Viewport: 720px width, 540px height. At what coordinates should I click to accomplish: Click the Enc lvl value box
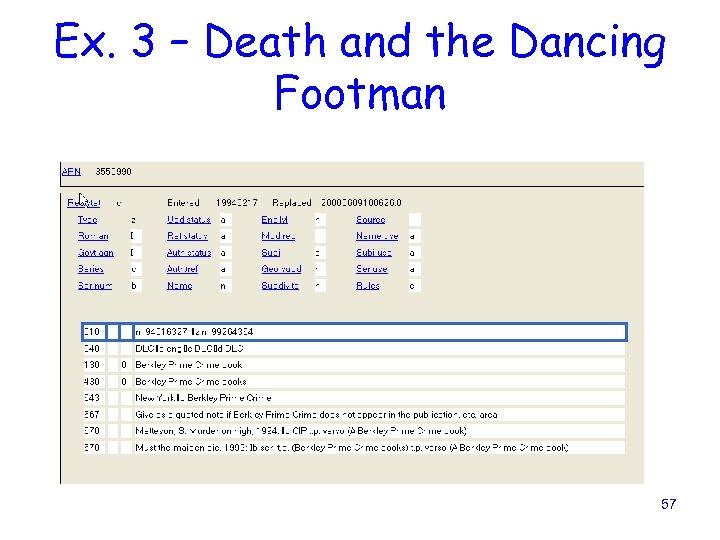[x=320, y=220]
